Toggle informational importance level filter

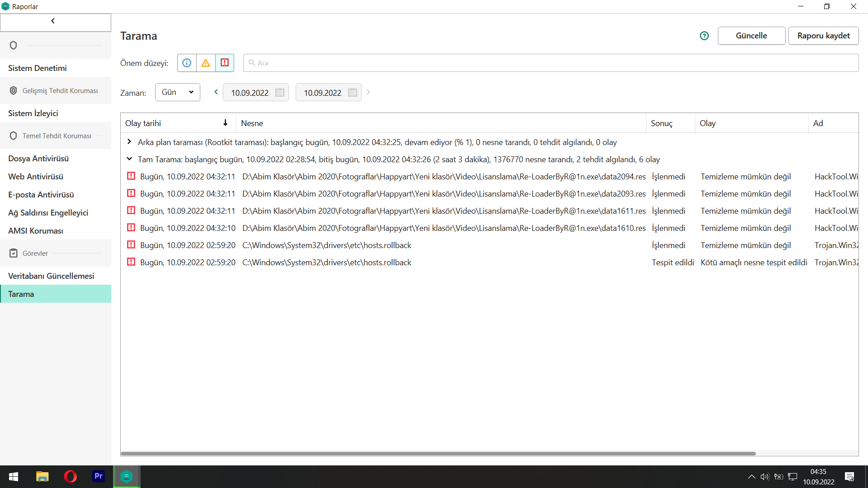(187, 63)
